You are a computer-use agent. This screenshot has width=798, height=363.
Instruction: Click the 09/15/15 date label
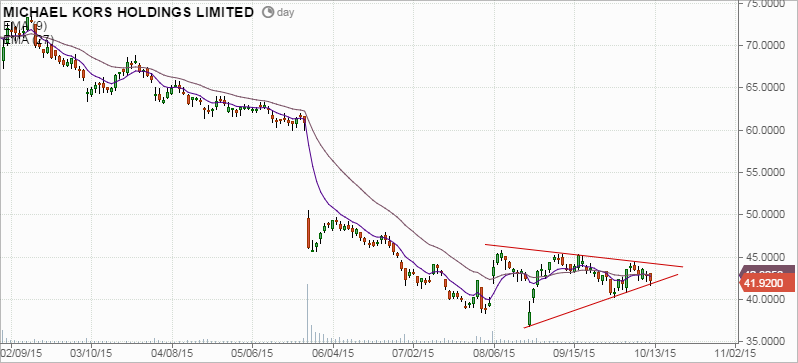(575, 352)
